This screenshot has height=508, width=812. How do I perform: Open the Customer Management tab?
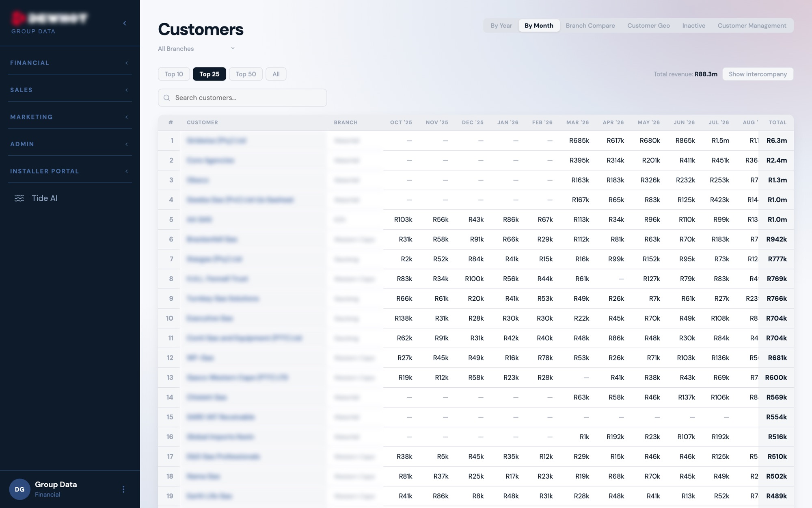pos(752,26)
